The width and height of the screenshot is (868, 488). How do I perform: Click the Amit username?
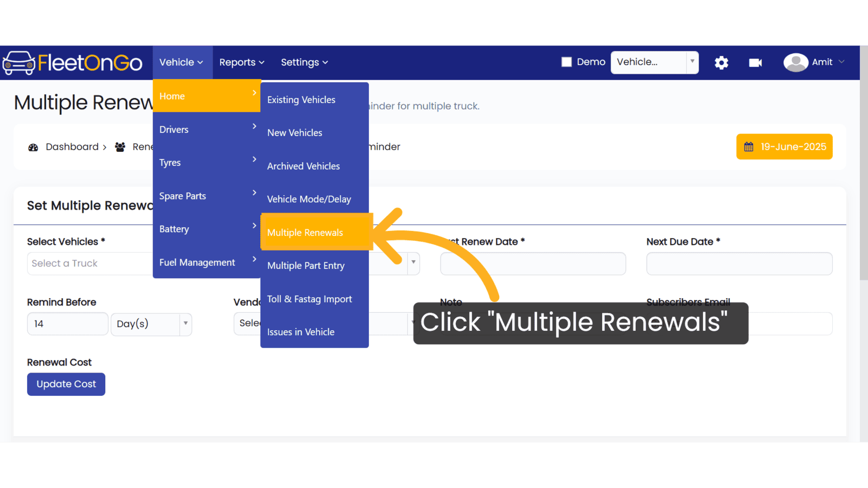822,62
